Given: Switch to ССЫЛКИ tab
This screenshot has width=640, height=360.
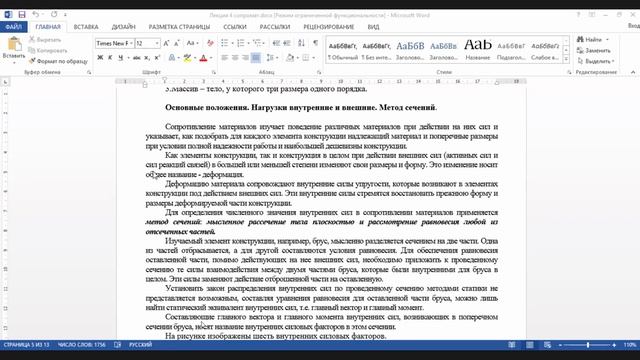Looking at the screenshot, I should (x=235, y=27).
